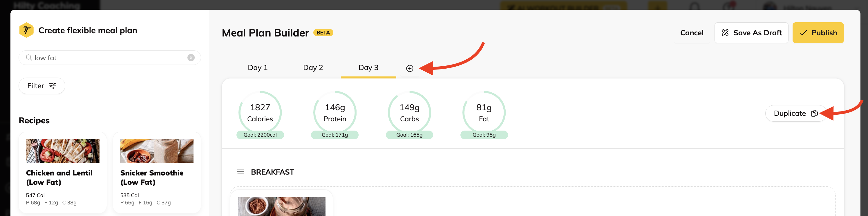868x216 pixels.
Task: Click the add new day plus icon
Action: point(409,68)
